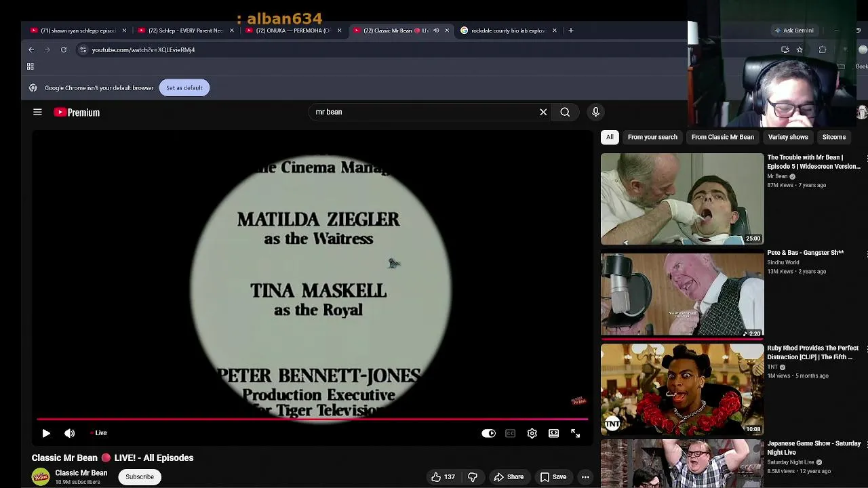The height and width of the screenshot is (488, 868).
Task: Switch to 'shawn ryan schlepp' tab
Action: click(x=78, y=30)
